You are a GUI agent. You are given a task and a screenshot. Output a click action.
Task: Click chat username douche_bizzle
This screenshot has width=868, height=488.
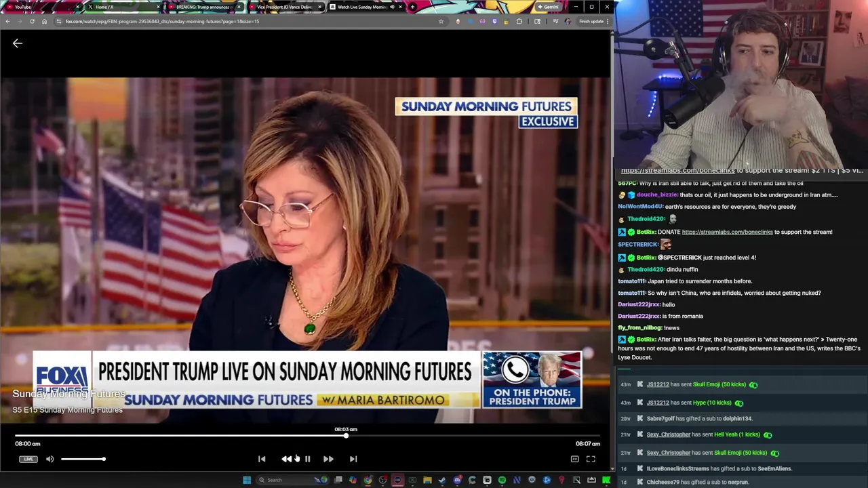click(656, 195)
